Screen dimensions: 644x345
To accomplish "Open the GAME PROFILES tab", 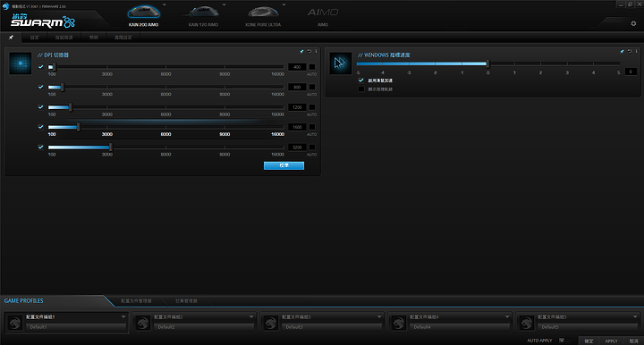I will point(24,300).
